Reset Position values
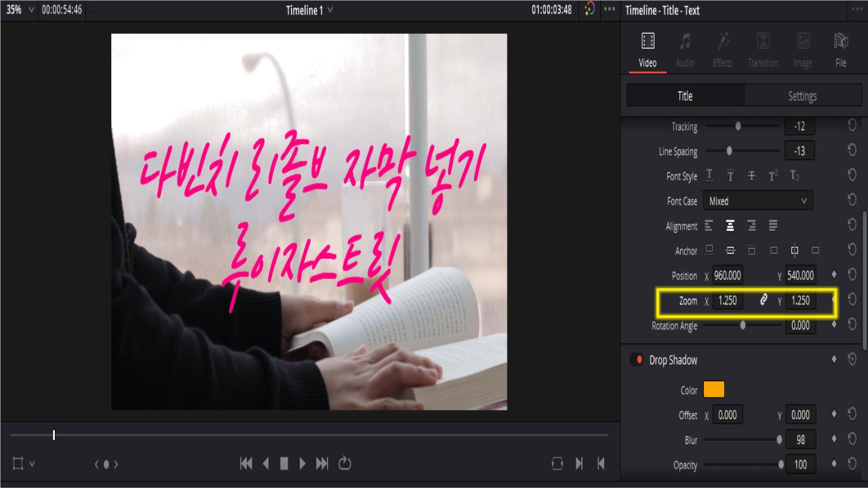 click(852, 274)
